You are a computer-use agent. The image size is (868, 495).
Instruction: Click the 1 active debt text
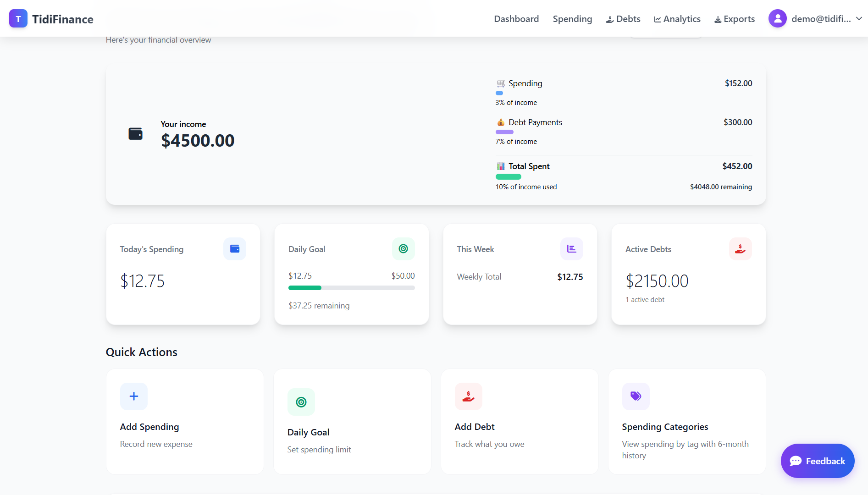[x=645, y=300]
